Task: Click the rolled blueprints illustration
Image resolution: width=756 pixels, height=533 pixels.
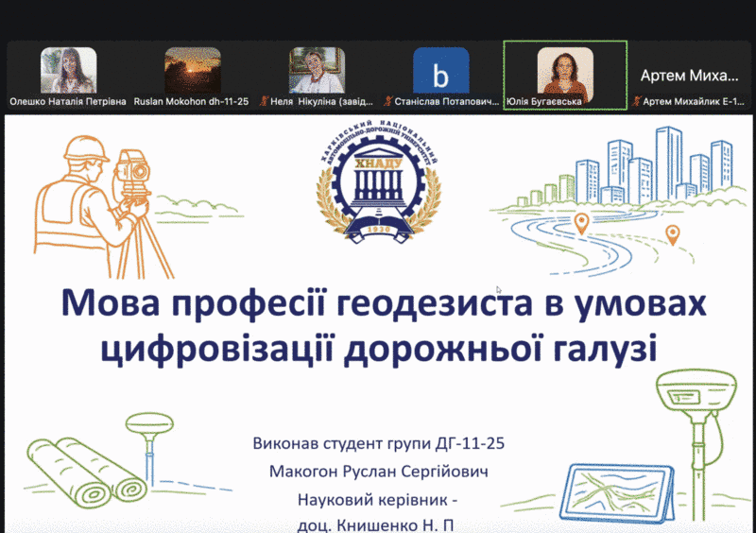Action: pyautogui.click(x=70, y=469)
